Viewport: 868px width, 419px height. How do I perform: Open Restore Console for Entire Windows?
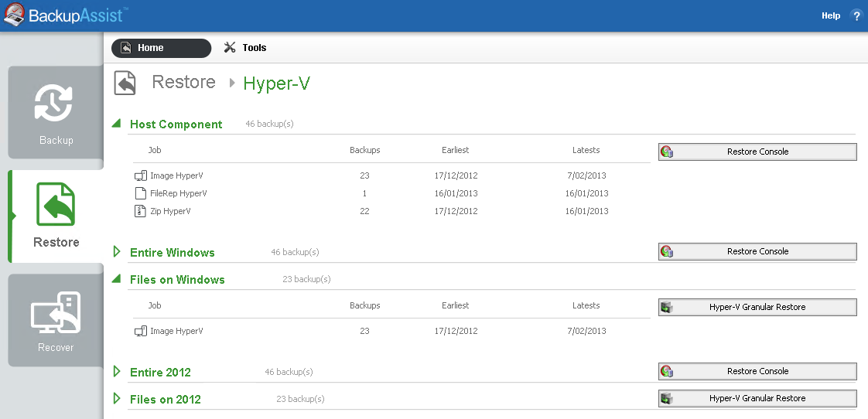(x=757, y=251)
